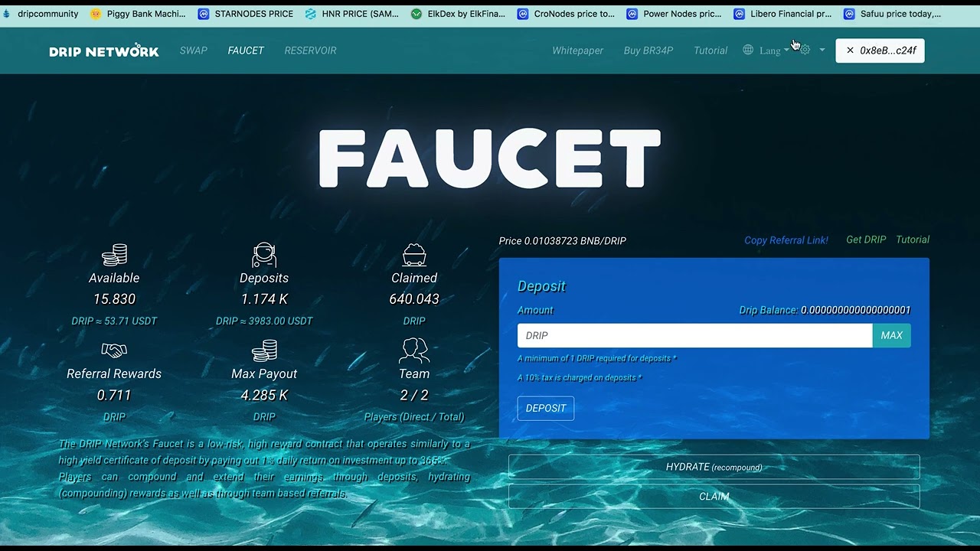Screen dimensions: 980x551
Task: Click the Deposits value 1.174 K
Action: (264, 299)
